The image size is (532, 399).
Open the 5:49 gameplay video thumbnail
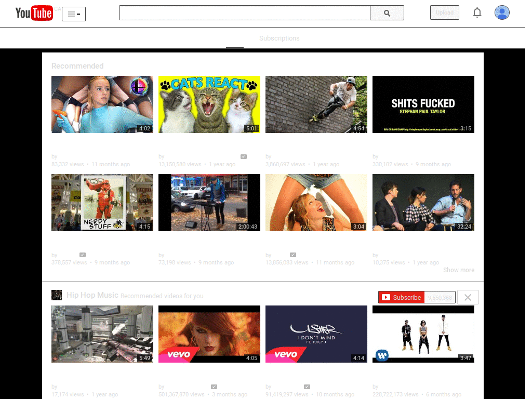102,334
